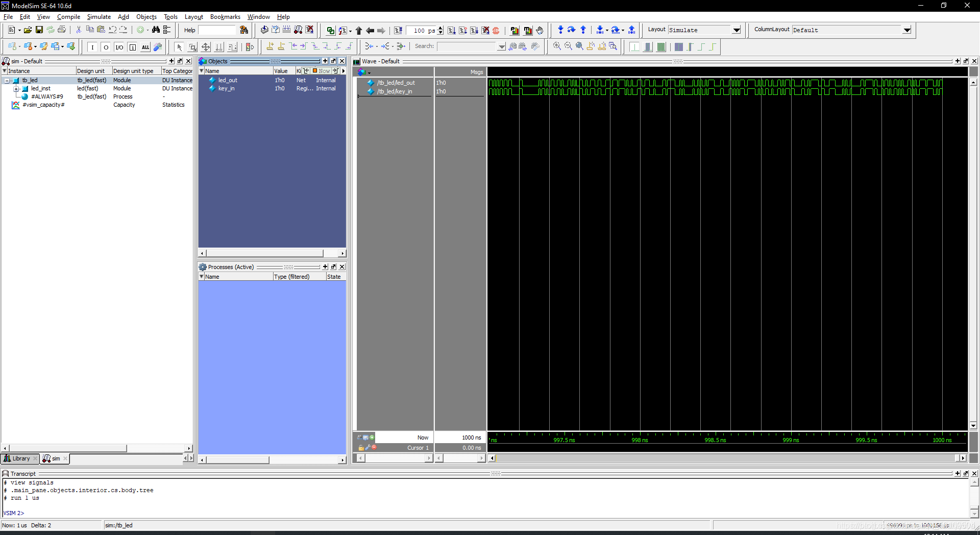The height and width of the screenshot is (535, 980).
Task: Click the Performance Profiling icon
Action: click(514, 31)
